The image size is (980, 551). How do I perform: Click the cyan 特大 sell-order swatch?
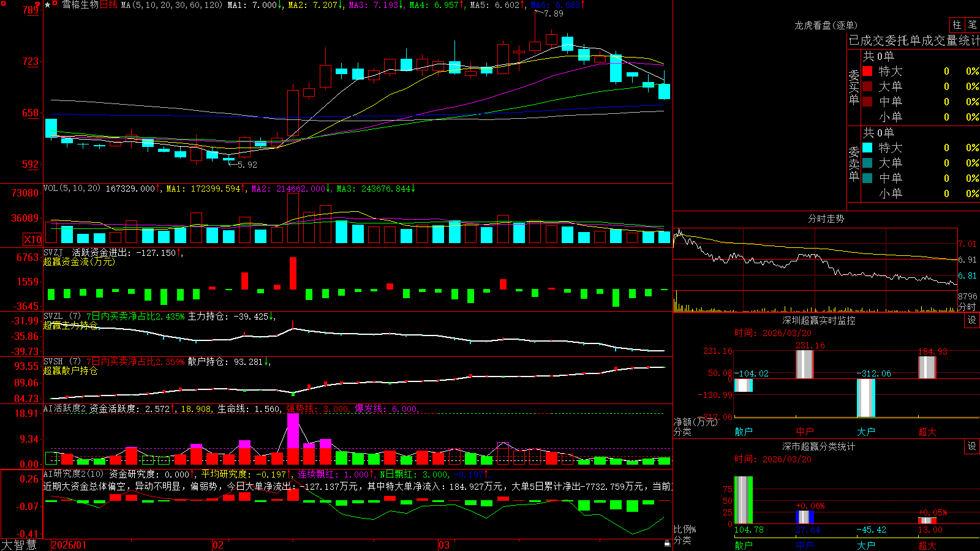pos(867,148)
